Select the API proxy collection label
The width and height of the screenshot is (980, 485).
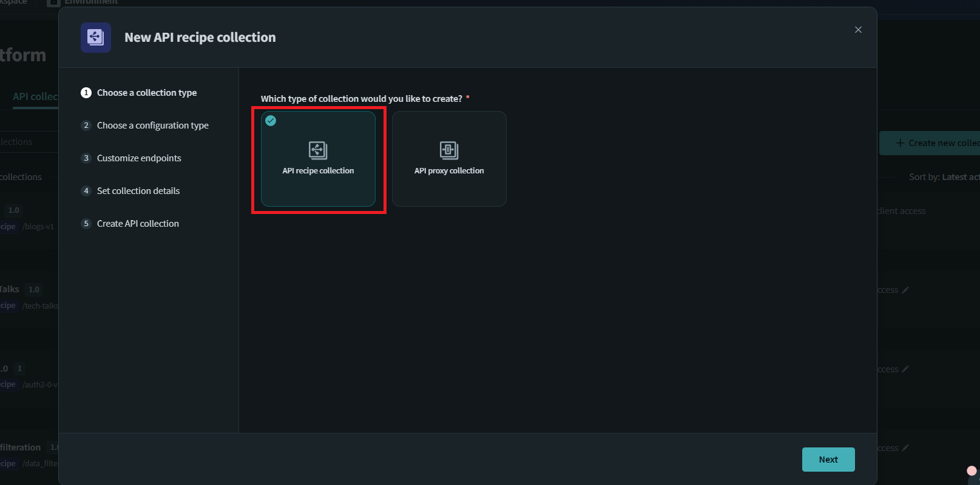pos(449,171)
